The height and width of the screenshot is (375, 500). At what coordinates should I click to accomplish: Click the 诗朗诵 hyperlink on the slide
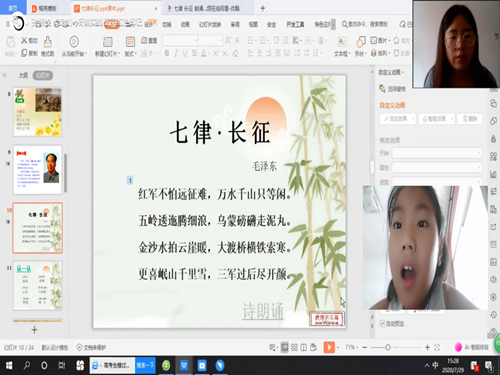coord(263,311)
